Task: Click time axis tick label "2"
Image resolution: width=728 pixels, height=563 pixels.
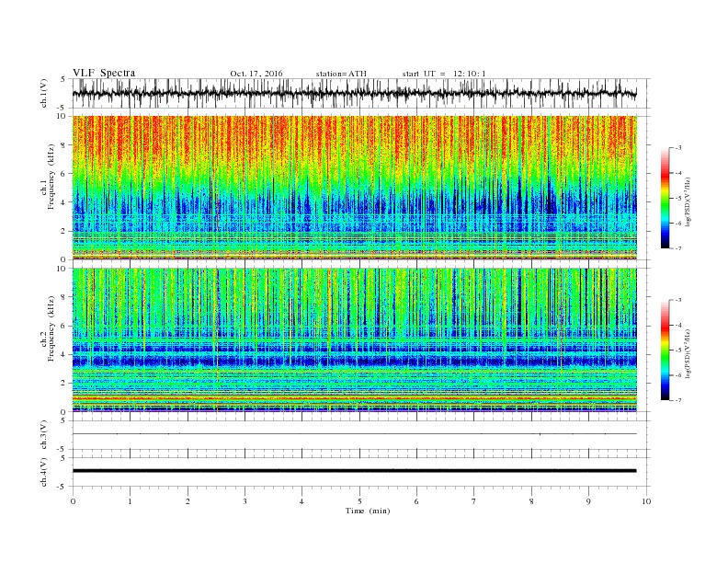Action: point(188,501)
